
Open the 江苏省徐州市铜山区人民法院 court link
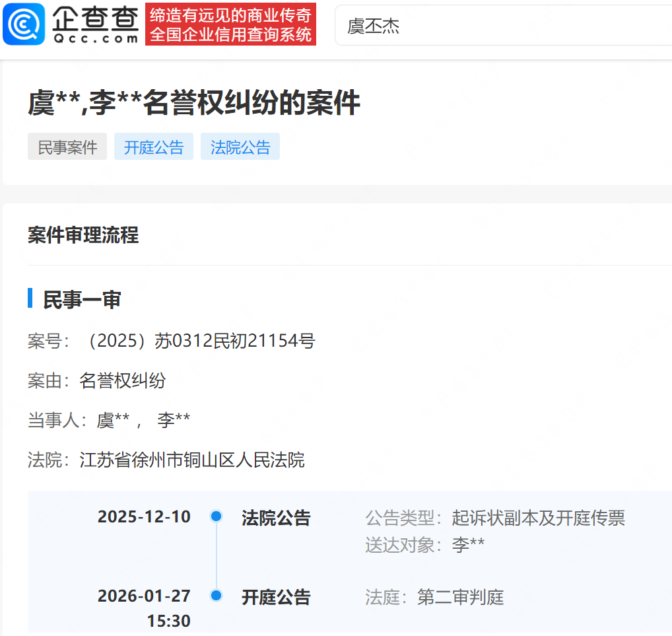click(192, 460)
